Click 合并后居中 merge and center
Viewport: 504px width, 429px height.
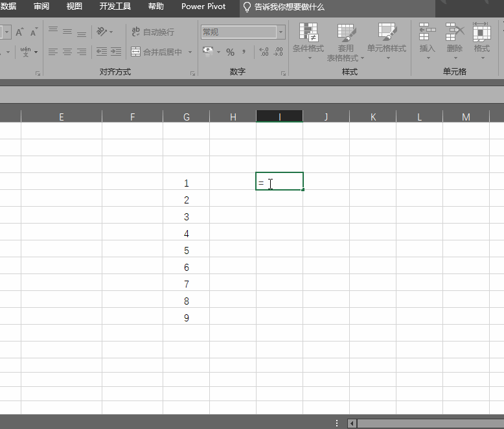point(157,52)
